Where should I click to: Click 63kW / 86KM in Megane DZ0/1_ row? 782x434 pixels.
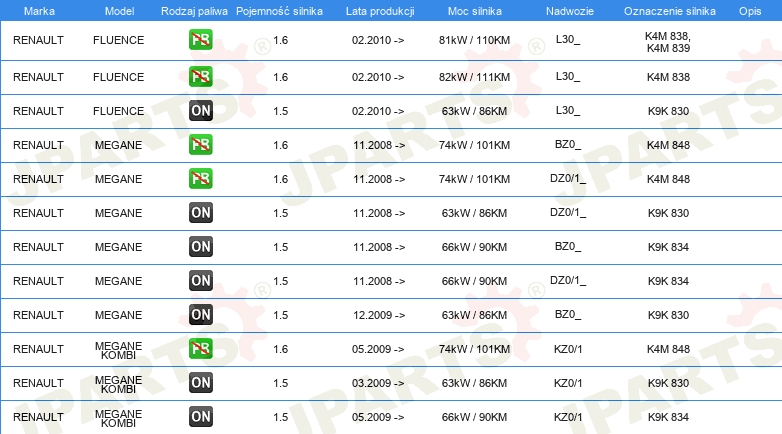(474, 213)
